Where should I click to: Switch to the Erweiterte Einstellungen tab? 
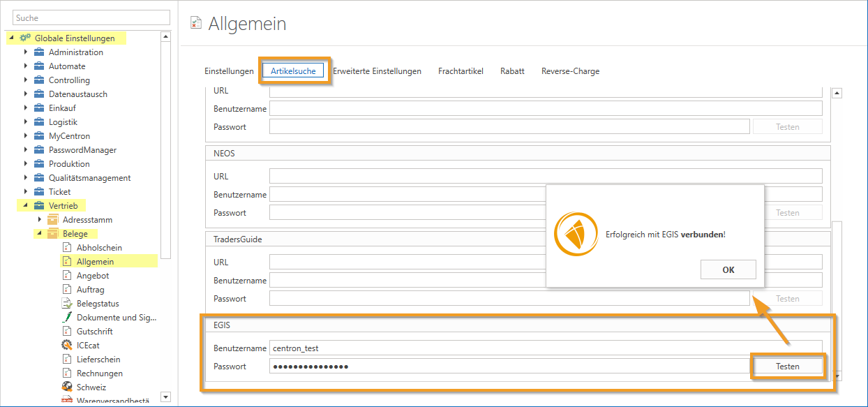pyautogui.click(x=377, y=71)
